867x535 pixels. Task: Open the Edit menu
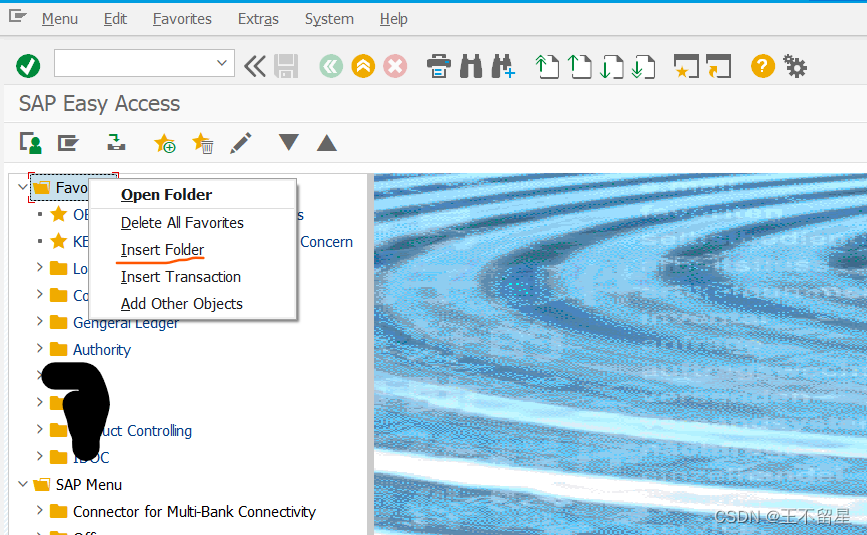(x=115, y=19)
